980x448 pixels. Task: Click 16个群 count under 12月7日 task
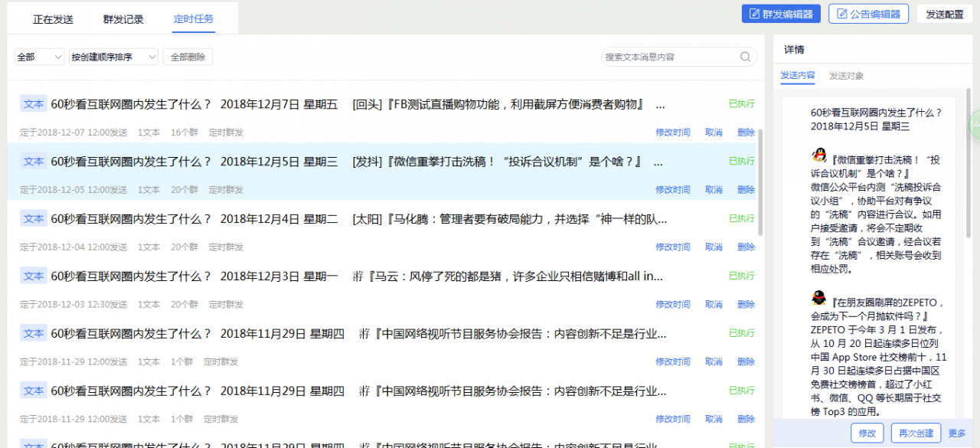tap(185, 132)
